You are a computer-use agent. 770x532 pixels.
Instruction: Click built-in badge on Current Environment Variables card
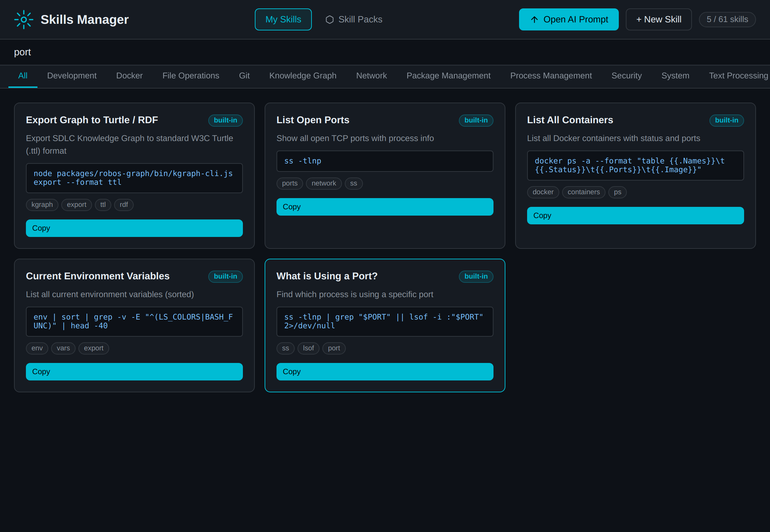pyautogui.click(x=225, y=276)
